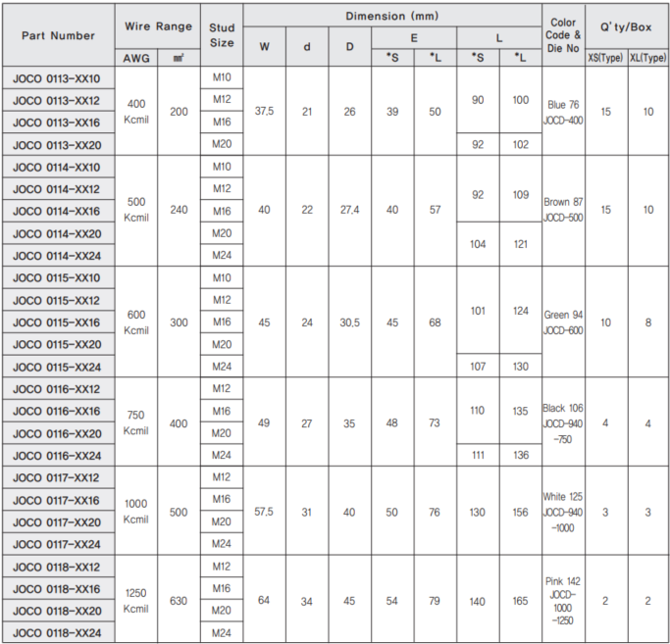The width and height of the screenshot is (670, 644).
Task: Select part number JOCO 0114-XX20
Action: tap(59, 233)
